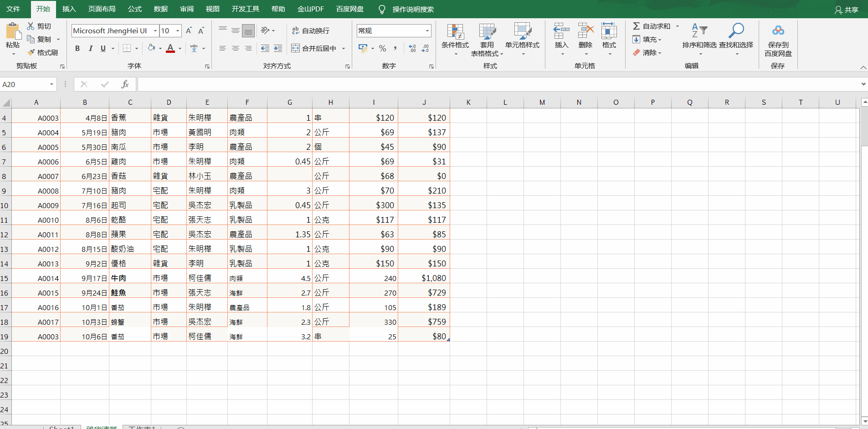The width and height of the screenshot is (868, 429).
Task: Switch to the 开发工具 tab
Action: click(x=246, y=9)
